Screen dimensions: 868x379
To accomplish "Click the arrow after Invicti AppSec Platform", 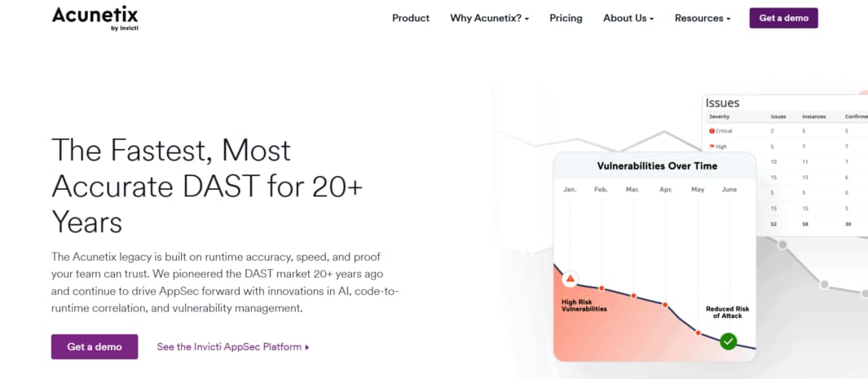I will pos(307,347).
